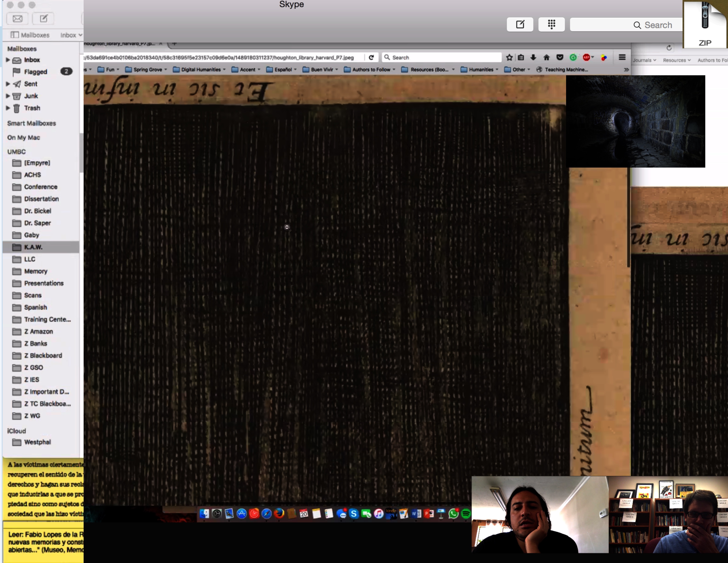The height and width of the screenshot is (563, 728).
Task: Open the Firefox downloads arrow
Action: (x=533, y=57)
